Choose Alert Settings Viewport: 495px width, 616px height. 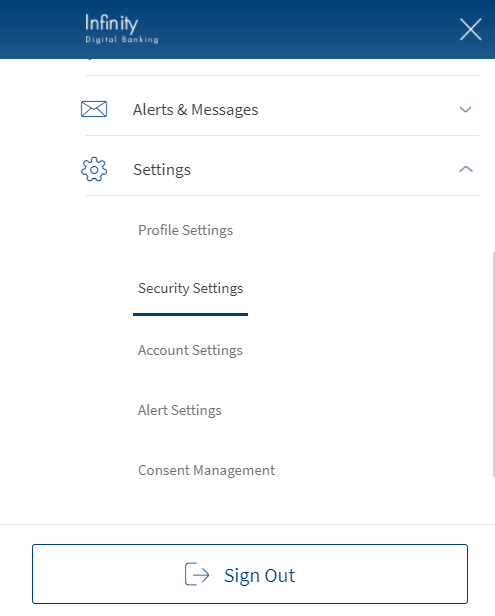pyautogui.click(x=180, y=410)
